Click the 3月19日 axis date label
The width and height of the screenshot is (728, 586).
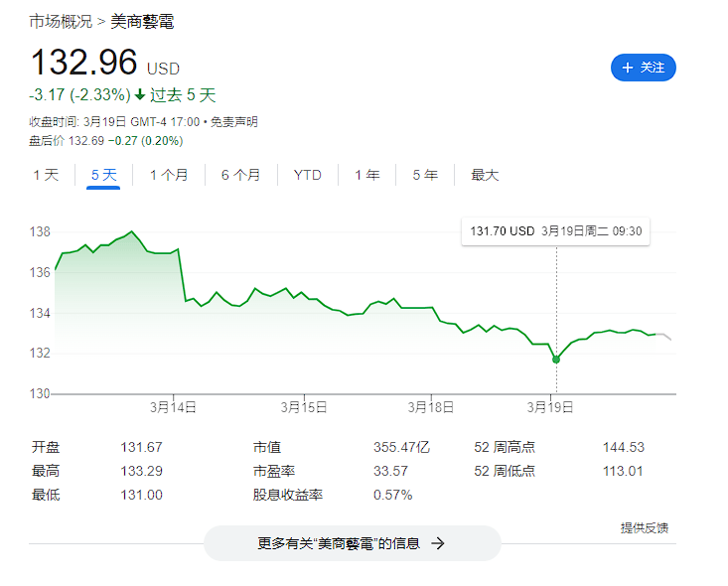coord(550,407)
